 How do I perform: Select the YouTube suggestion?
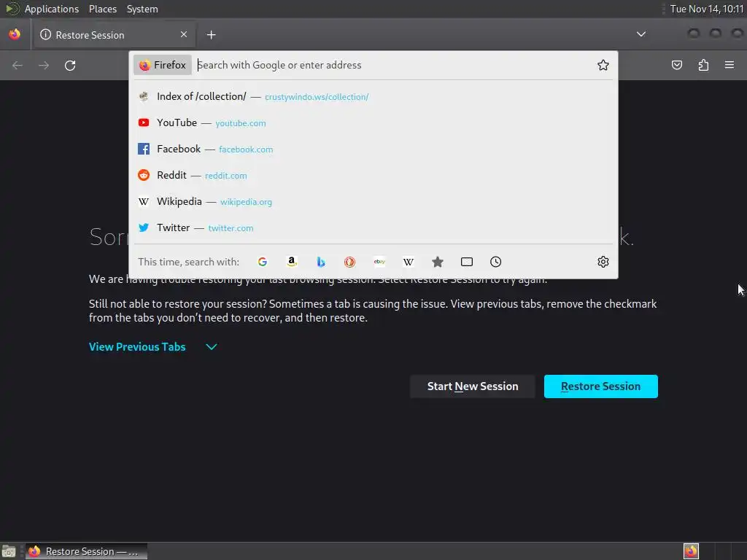coord(373,122)
